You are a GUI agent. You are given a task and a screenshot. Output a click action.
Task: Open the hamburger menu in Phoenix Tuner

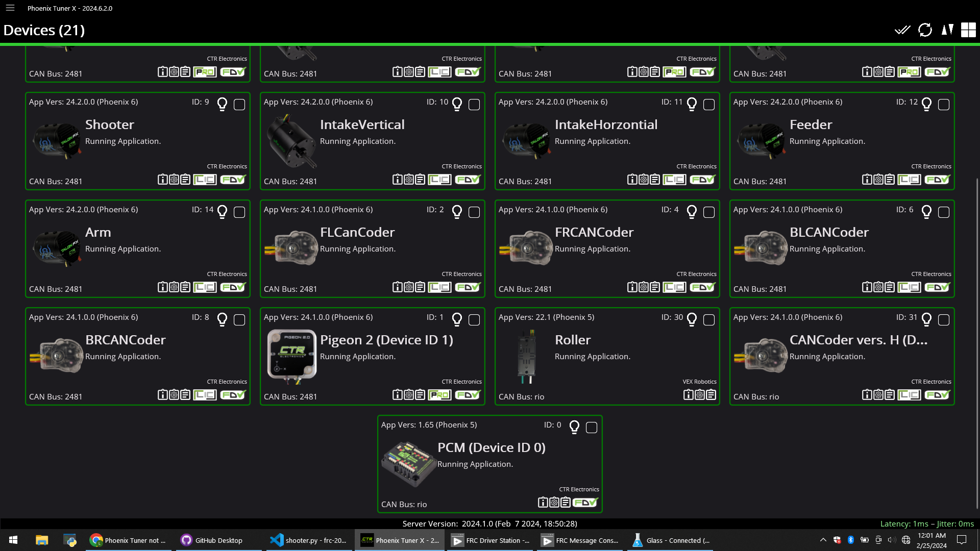click(x=10, y=8)
